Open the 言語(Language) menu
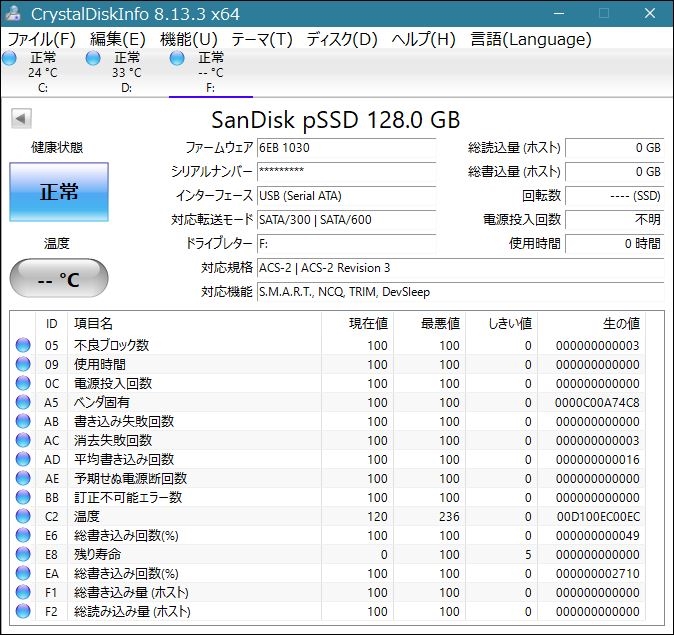The width and height of the screenshot is (674, 635). (x=531, y=40)
